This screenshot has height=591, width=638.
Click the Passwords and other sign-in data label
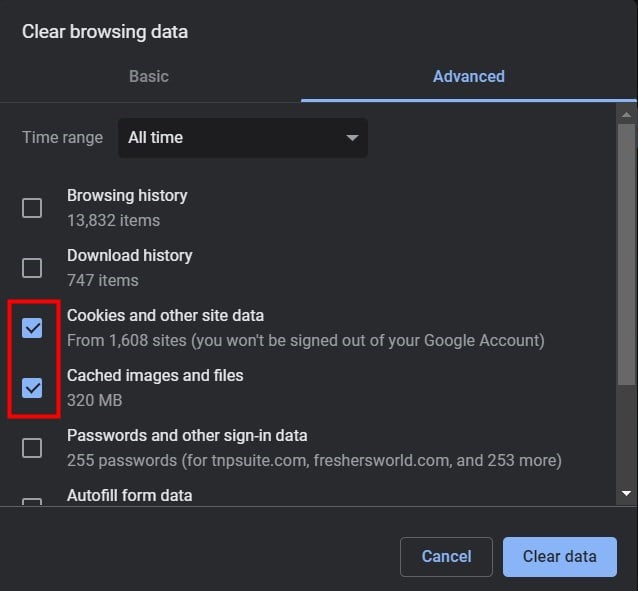click(187, 436)
